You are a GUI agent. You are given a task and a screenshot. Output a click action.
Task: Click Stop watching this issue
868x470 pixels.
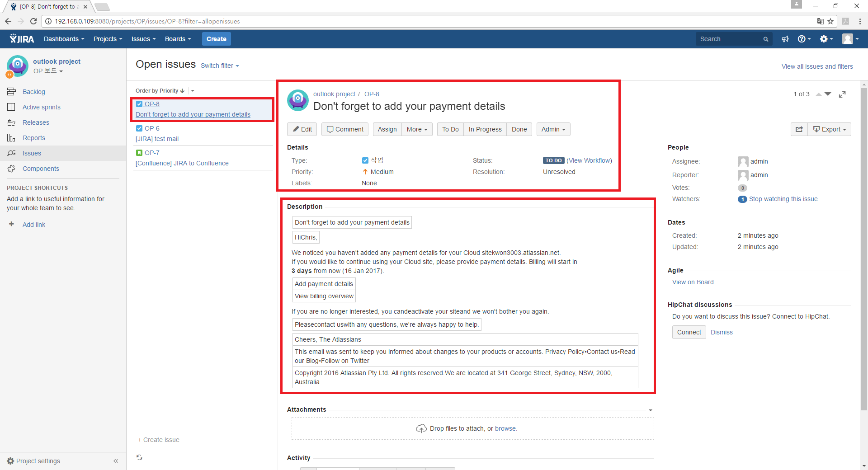pos(783,199)
